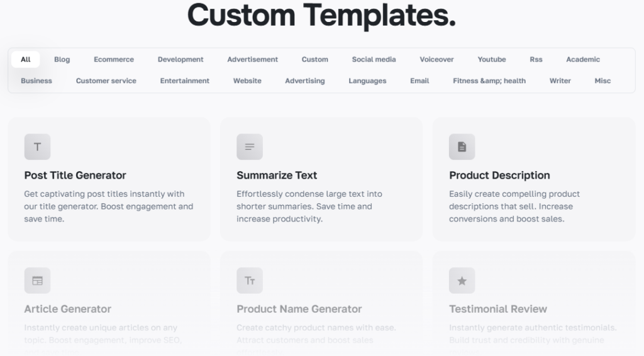The width and height of the screenshot is (644, 356).
Task: Open the Product Description template
Action: pyautogui.click(x=499, y=175)
